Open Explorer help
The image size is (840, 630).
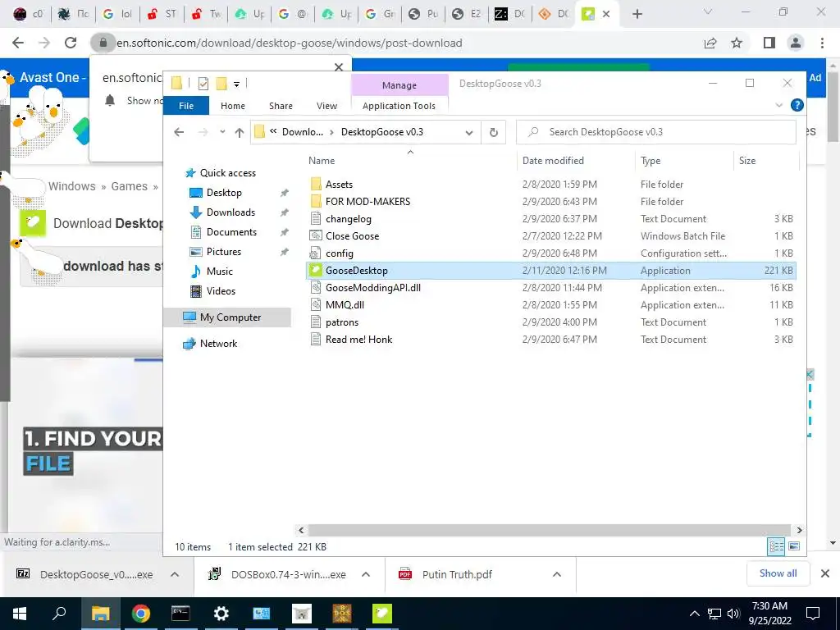[797, 105]
